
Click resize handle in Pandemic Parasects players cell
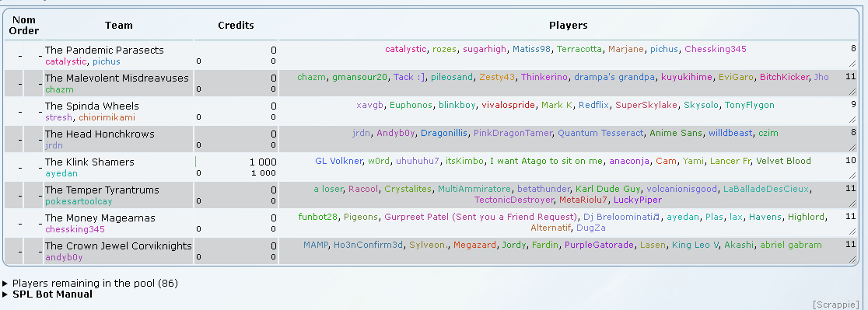(852, 64)
